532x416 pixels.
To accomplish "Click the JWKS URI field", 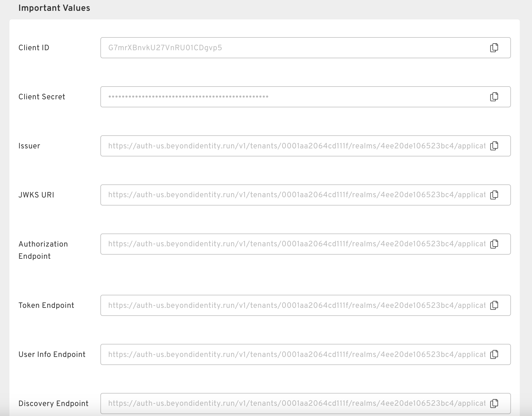I will [x=305, y=195].
